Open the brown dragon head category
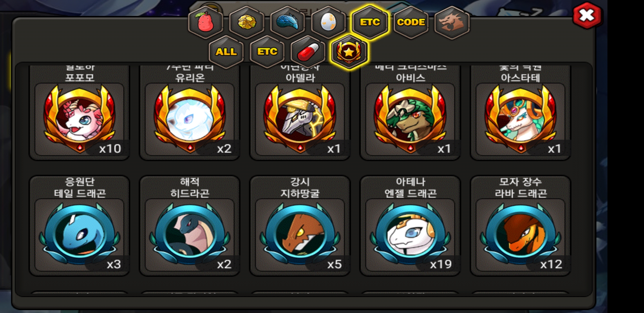 [452, 22]
